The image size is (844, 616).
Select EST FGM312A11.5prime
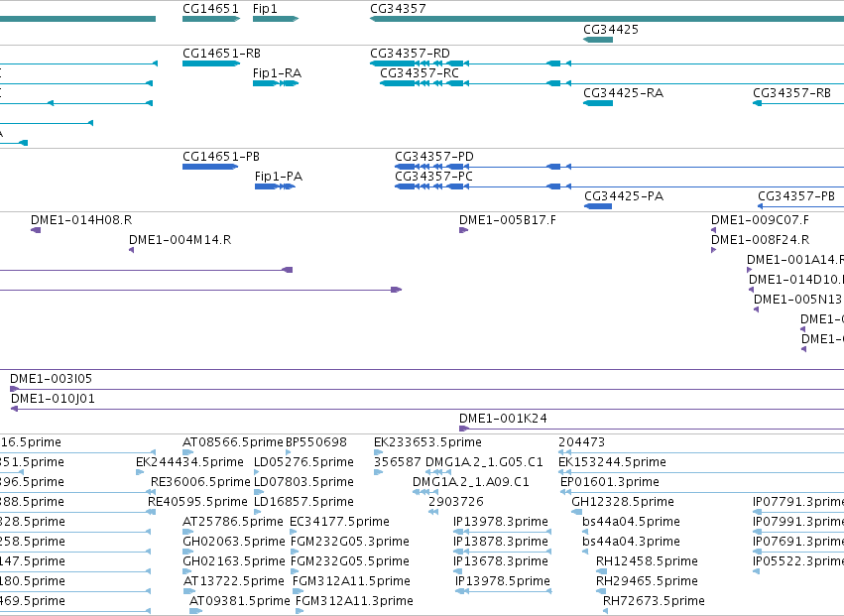tap(351, 582)
